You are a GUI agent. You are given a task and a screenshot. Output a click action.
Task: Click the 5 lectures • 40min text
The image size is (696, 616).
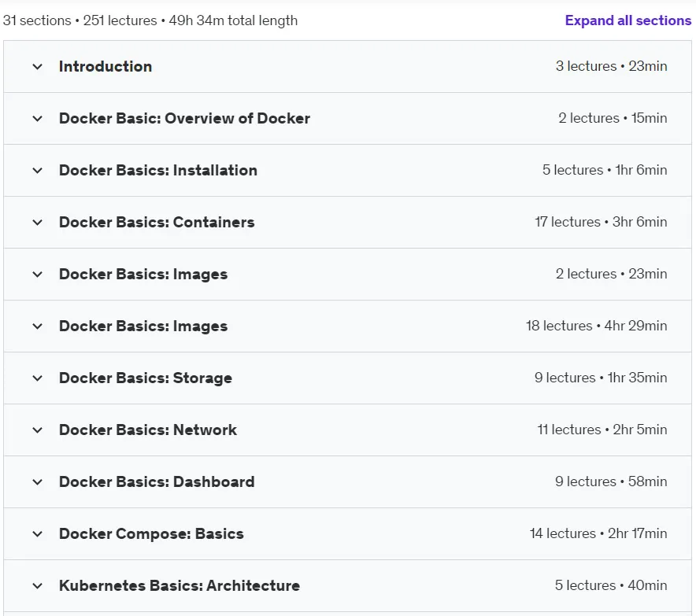tap(611, 585)
